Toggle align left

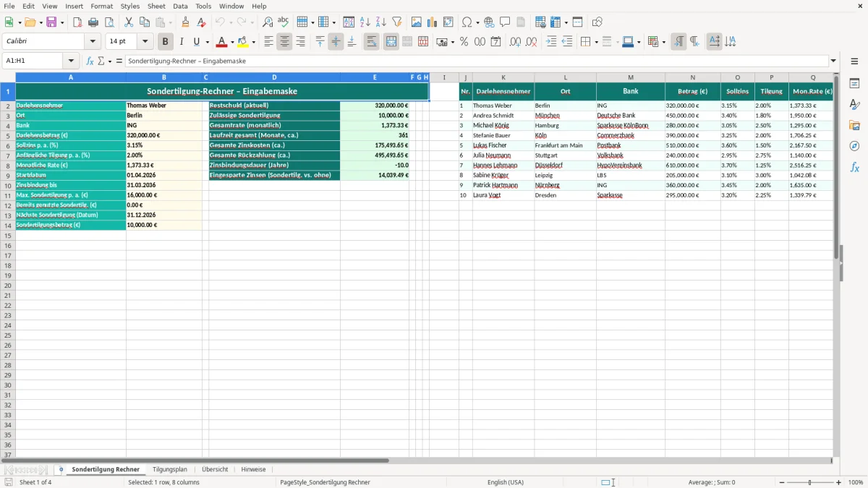[x=268, y=42]
